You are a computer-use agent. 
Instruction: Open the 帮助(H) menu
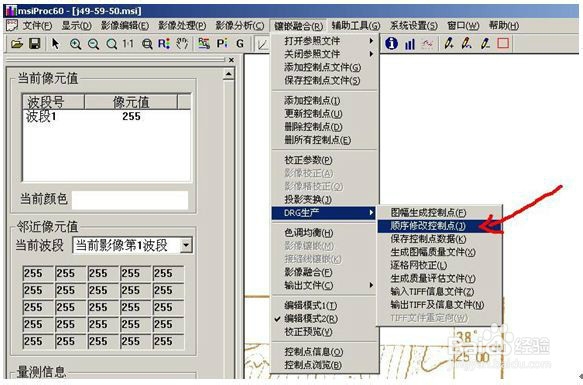pyautogui.click(x=504, y=26)
